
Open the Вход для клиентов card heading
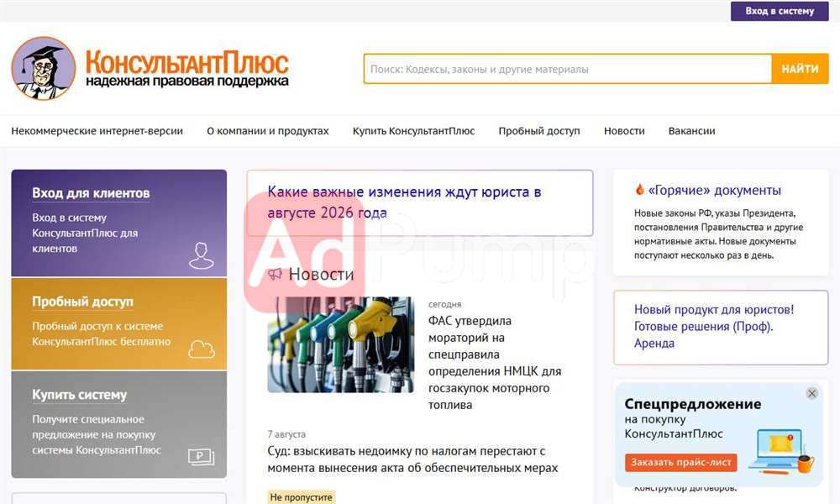91,193
